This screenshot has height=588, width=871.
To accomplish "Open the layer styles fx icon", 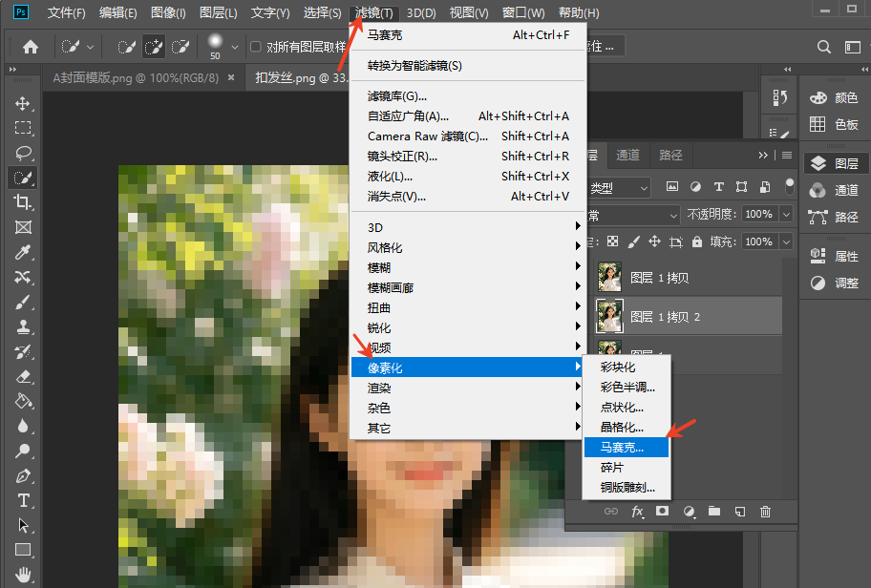I will 637,512.
